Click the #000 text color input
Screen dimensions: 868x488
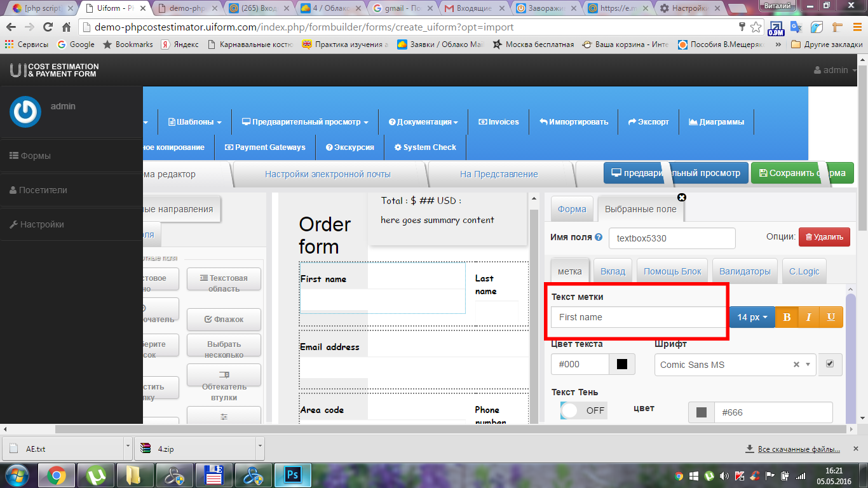point(580,364)
